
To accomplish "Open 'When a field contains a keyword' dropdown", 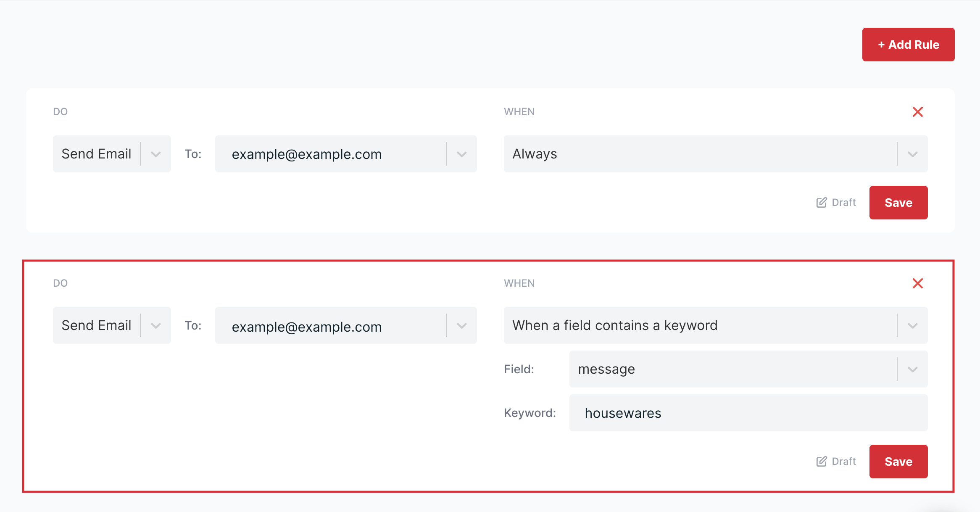I will (x=912, y=325).
